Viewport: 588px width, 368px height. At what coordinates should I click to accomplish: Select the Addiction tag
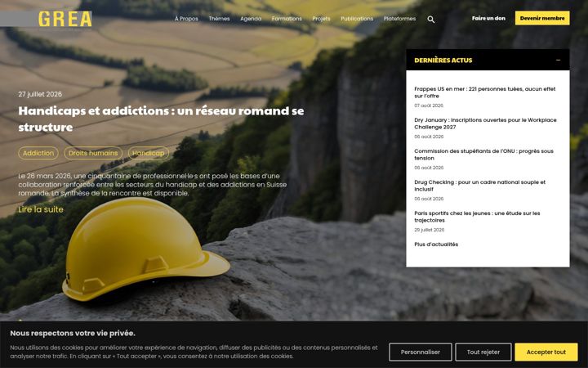38,153
